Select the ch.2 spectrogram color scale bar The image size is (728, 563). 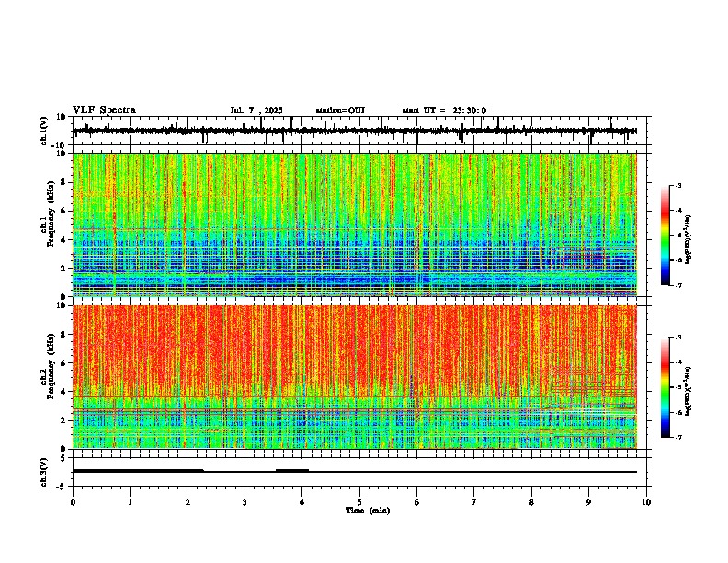tap(665, 387)
